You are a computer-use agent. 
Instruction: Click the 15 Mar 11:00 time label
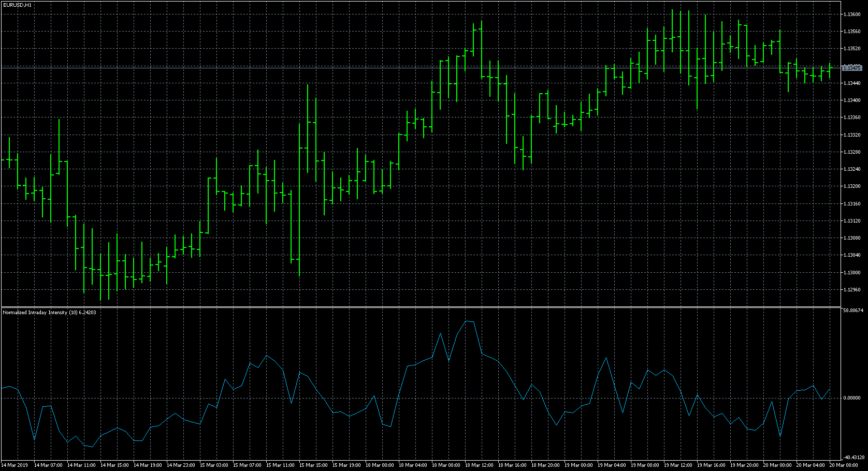coord(280,465)
